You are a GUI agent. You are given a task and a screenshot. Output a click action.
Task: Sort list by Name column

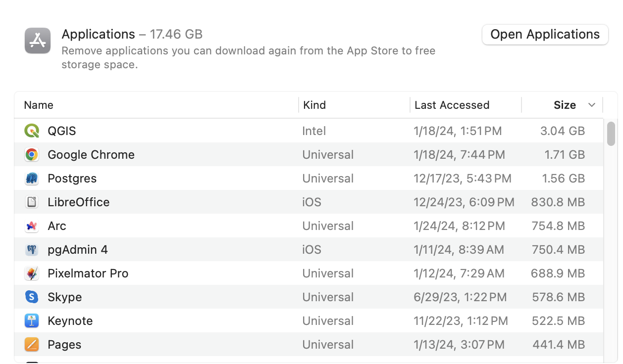(39, 105)
